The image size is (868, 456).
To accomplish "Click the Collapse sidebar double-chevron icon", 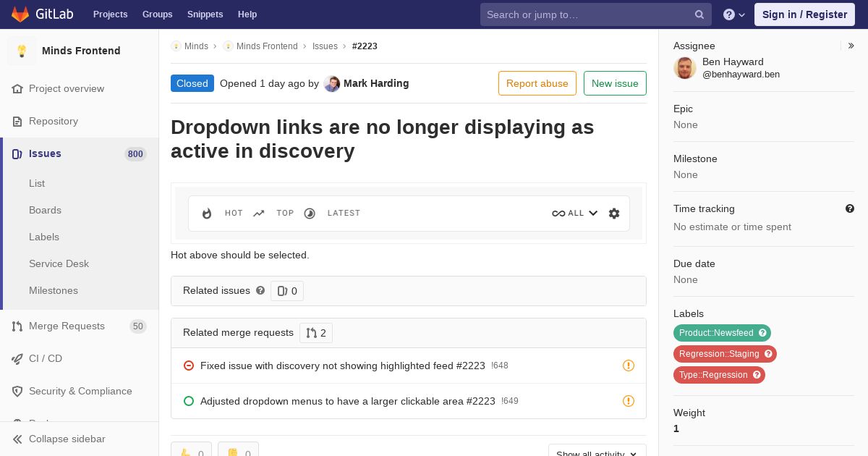I will pos(17,439).
